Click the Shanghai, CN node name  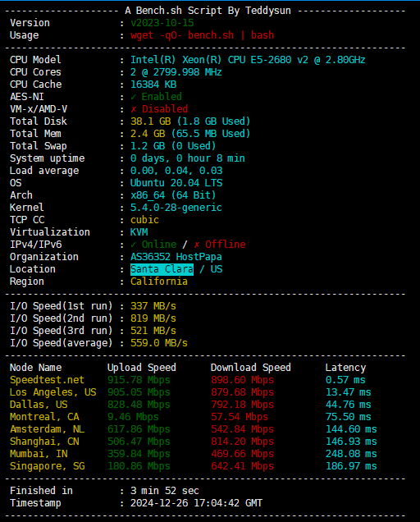(44, 442)
